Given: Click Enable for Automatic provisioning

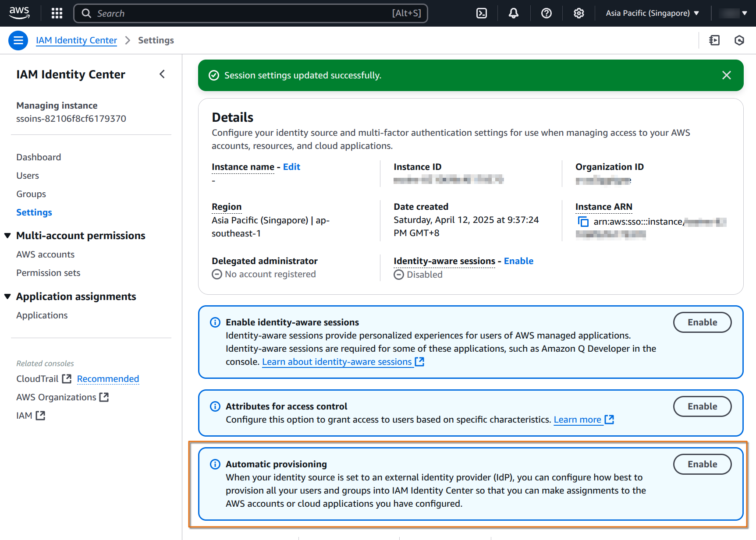Looking at the screenshot, I should (x=702, y=464).
